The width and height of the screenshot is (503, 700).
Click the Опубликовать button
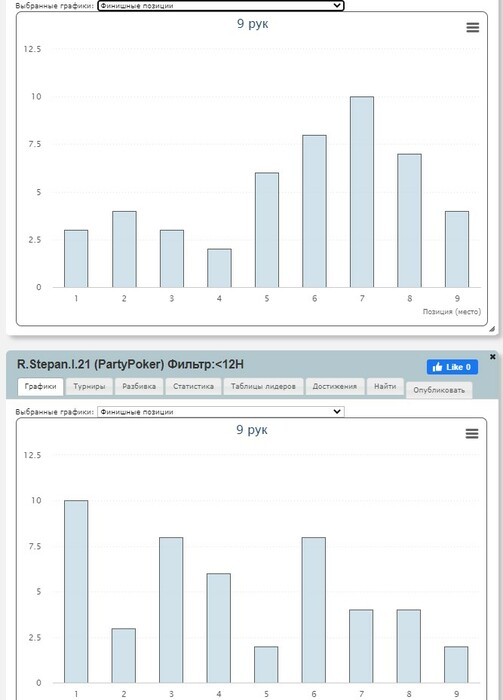pos(439,390)
